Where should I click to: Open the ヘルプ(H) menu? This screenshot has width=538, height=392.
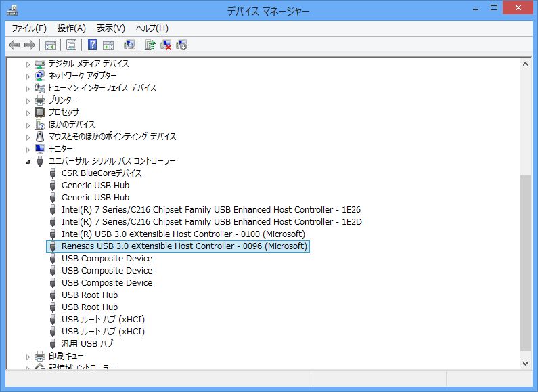pyautogui.click(x=152, y=28)
